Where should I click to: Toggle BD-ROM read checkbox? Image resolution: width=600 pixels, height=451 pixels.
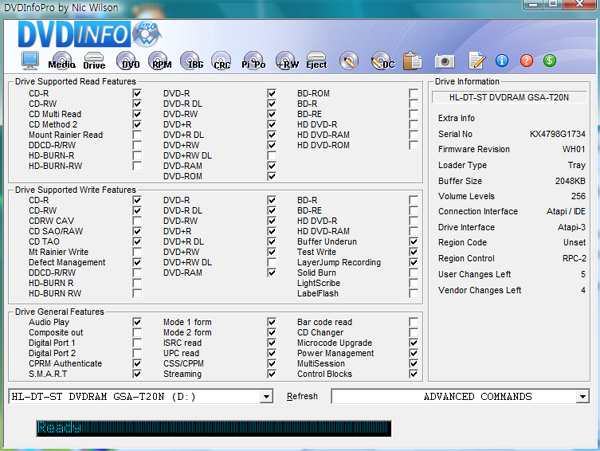[413, 93]
